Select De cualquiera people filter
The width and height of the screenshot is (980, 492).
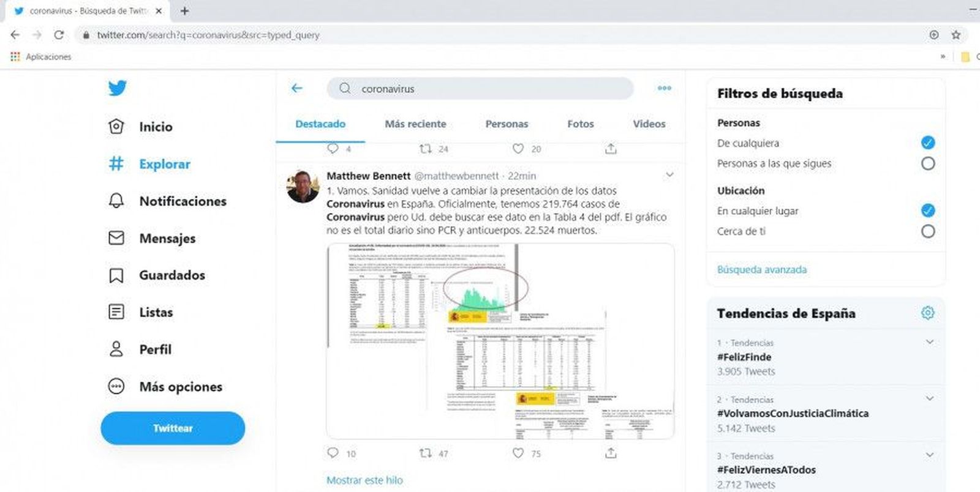(x=928, y=143)
